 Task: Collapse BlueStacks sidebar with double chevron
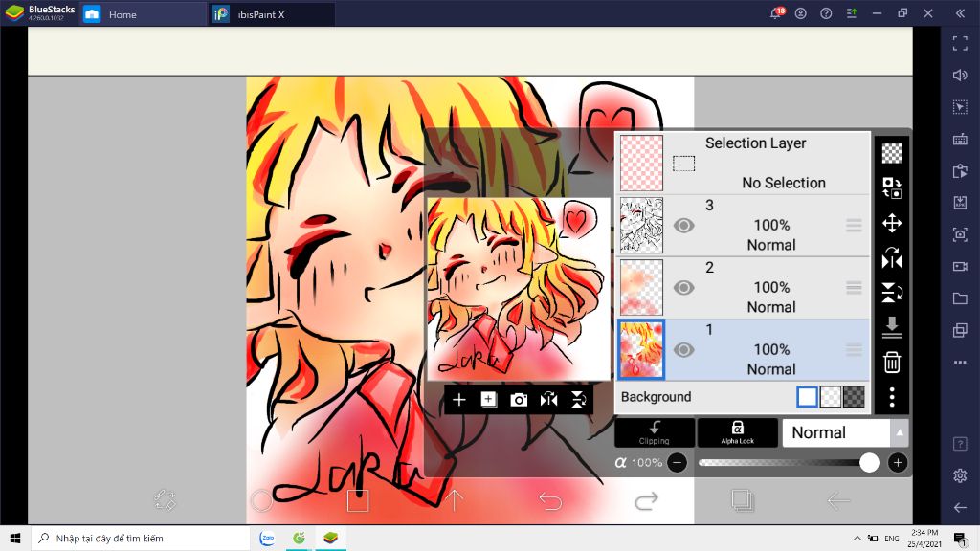(x=960, y=13)
